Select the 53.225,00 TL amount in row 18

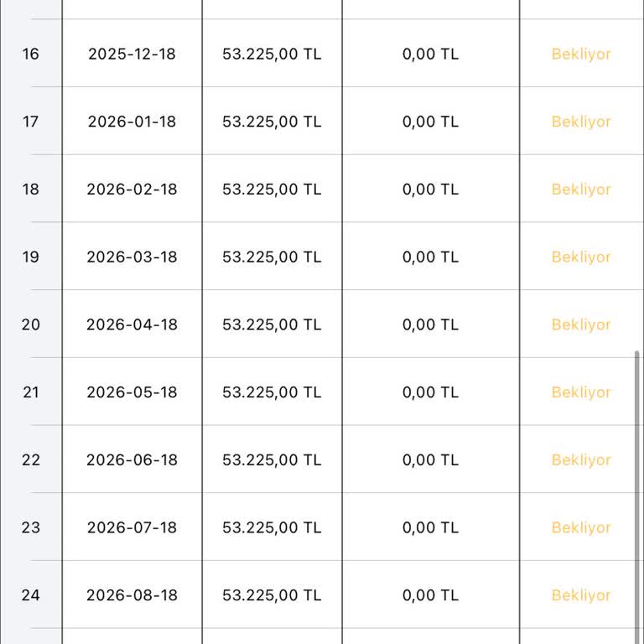click(272, 190)
